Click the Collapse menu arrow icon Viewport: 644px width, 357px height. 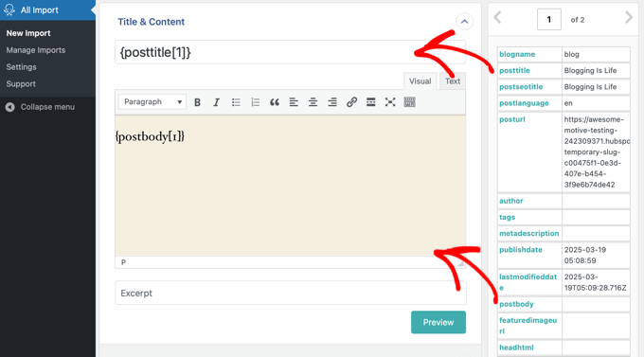pos(9,107)
